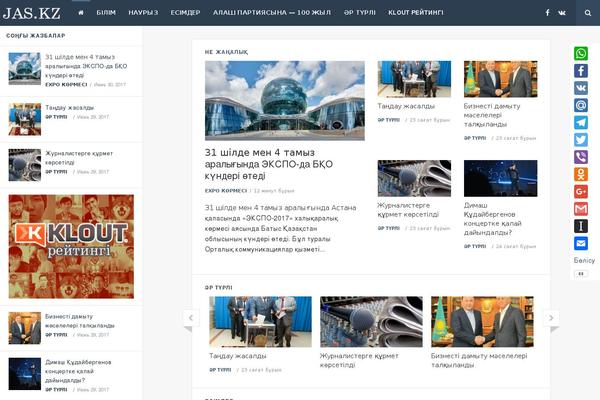Screen dimensions: 600x400
Task: Open the VK page icon in header
Action: pos(562,13)
